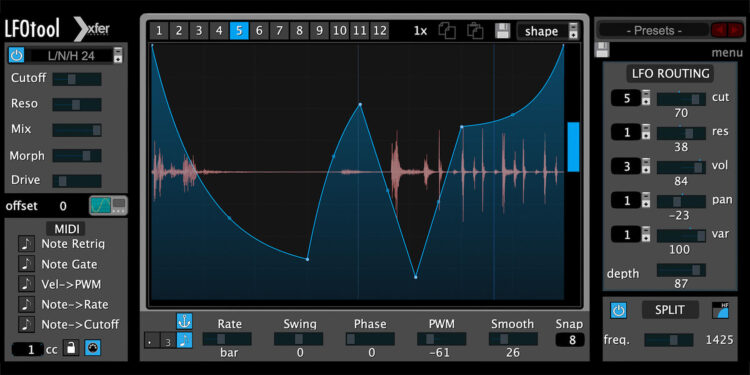Click the Morph slider

click(x=77, y=155)
